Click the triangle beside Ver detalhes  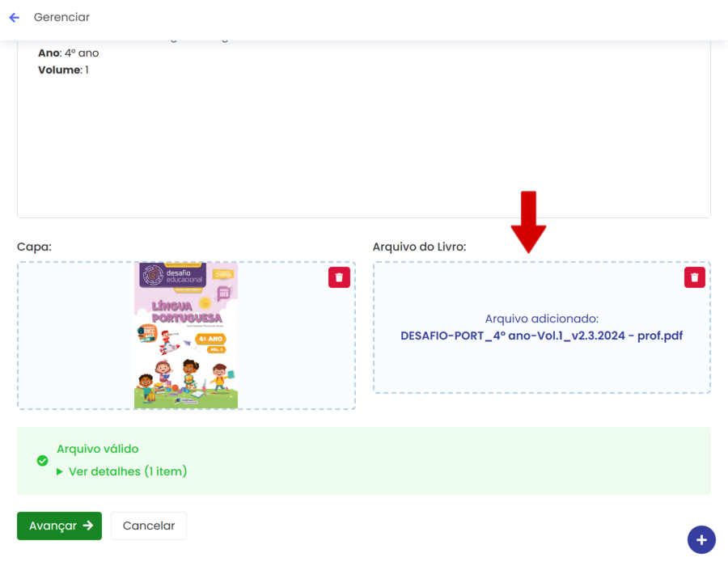(x=60, y=471)
